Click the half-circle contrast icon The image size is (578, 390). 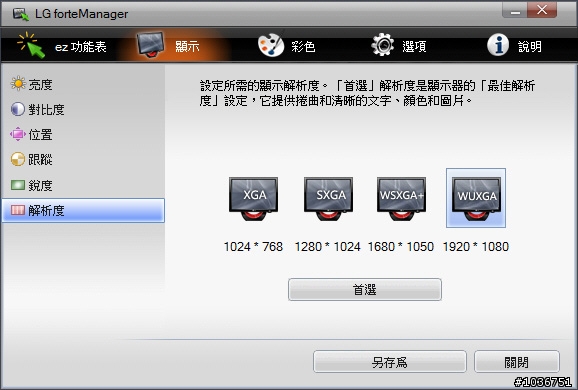point(17,109)
